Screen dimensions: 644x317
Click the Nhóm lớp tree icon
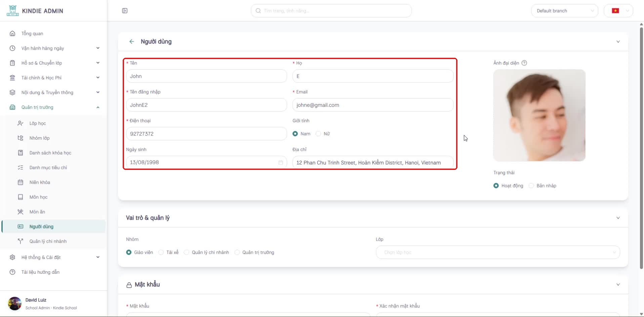(x=21, y=138)
